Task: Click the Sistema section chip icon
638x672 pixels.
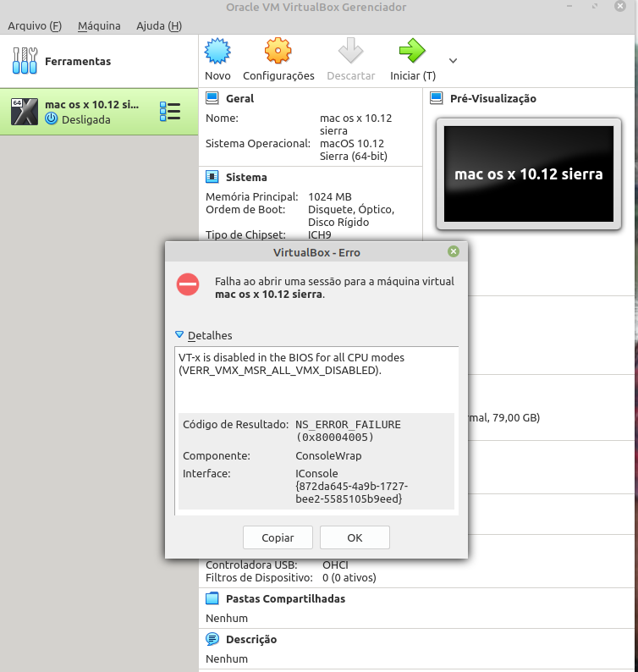Action: tap(212, 177)
